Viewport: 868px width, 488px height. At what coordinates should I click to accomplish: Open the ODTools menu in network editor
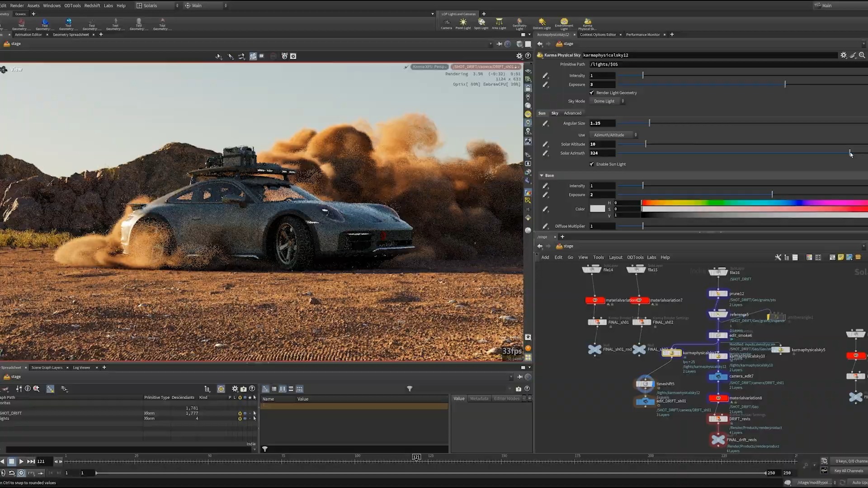coord(635,257)
